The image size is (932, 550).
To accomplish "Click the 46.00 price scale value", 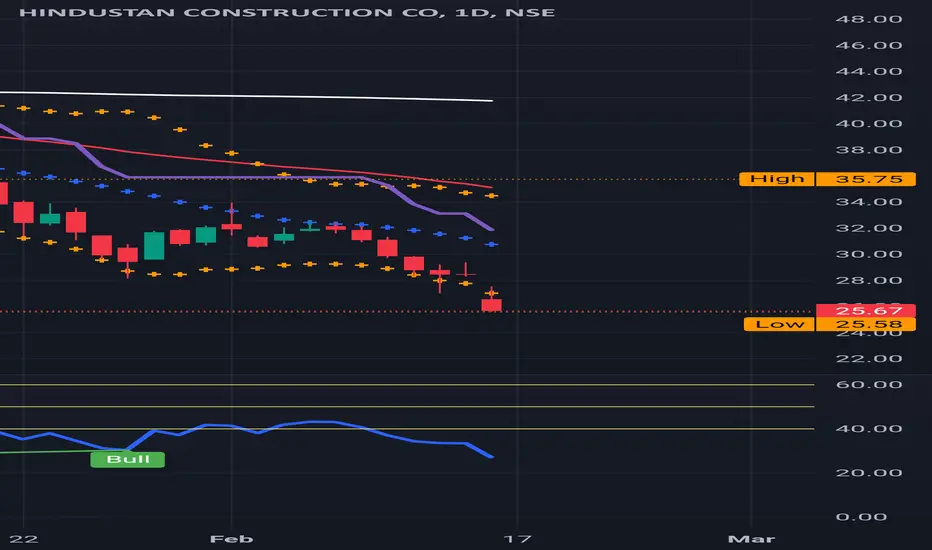I will coord(868,45).
